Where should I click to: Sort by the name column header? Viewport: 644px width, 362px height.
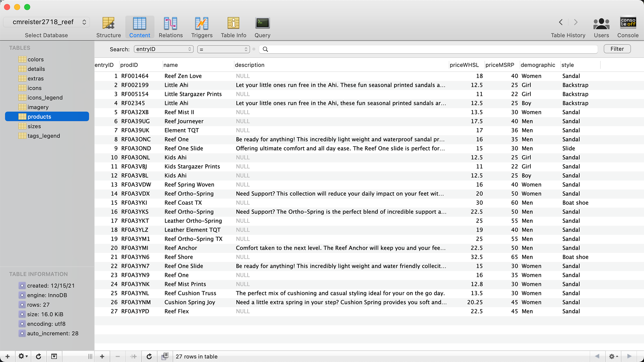point(198,65)
